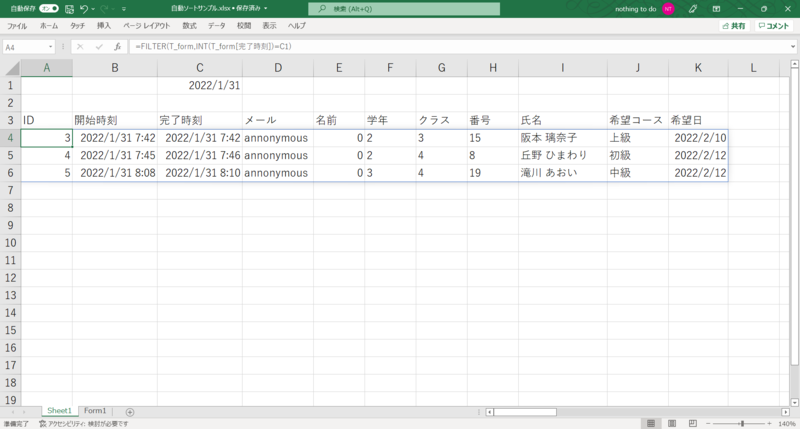Switch to Normal view icon
The image size is (800, 429).
[651, 423]
